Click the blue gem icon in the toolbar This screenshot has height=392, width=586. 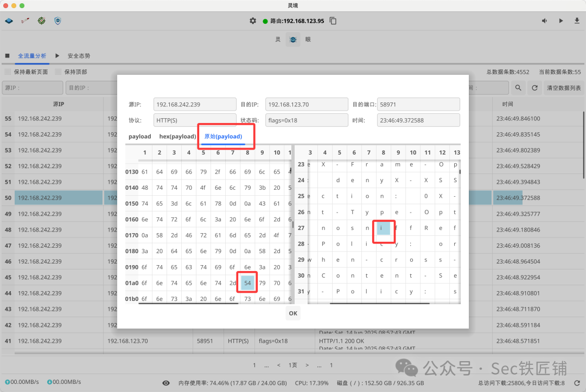click(x=9, y=20)
